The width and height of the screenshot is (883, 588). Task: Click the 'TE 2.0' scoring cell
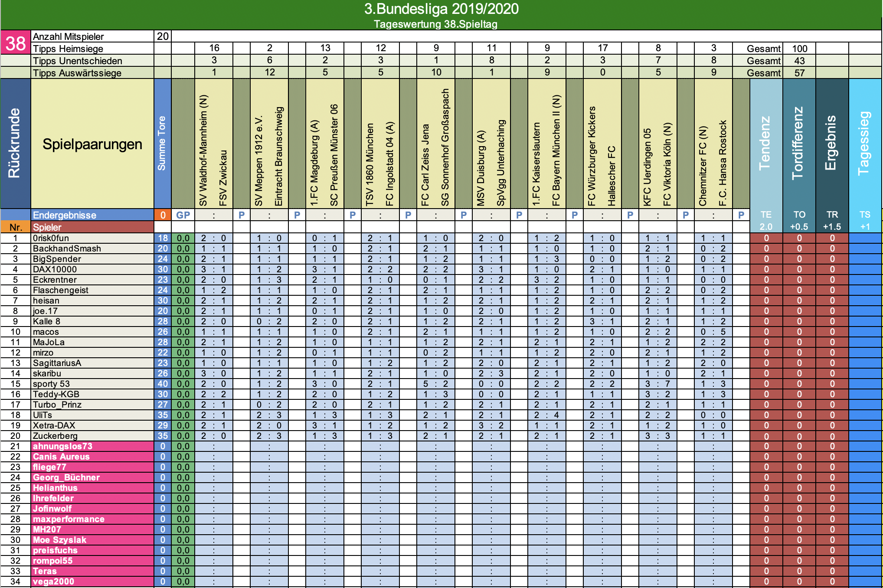coord(766,221)
